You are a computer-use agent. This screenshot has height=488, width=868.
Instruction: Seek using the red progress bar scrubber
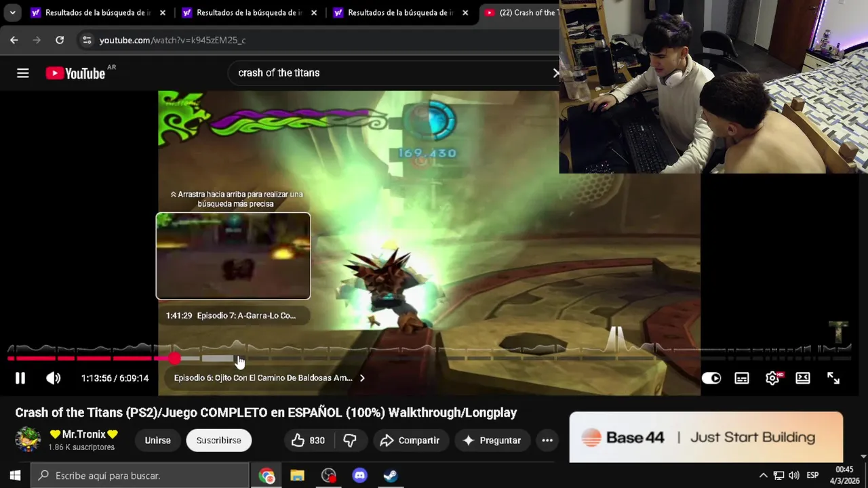pos(175,358)
